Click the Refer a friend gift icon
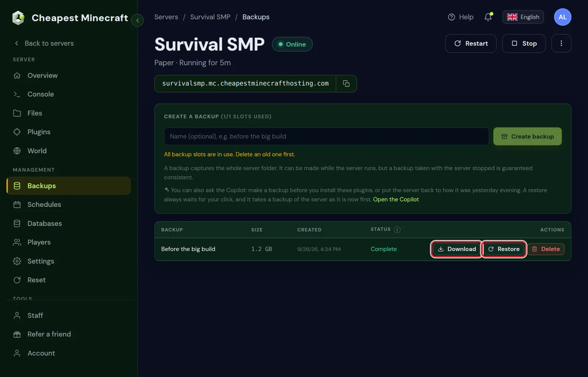The image size is (588, 377). [x=17, y=334]
